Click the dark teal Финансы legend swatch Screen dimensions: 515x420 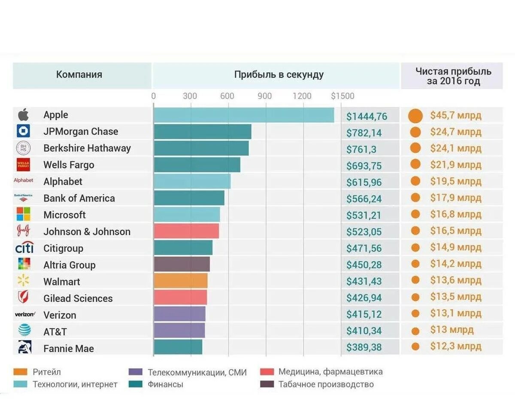tap(136, 384)
